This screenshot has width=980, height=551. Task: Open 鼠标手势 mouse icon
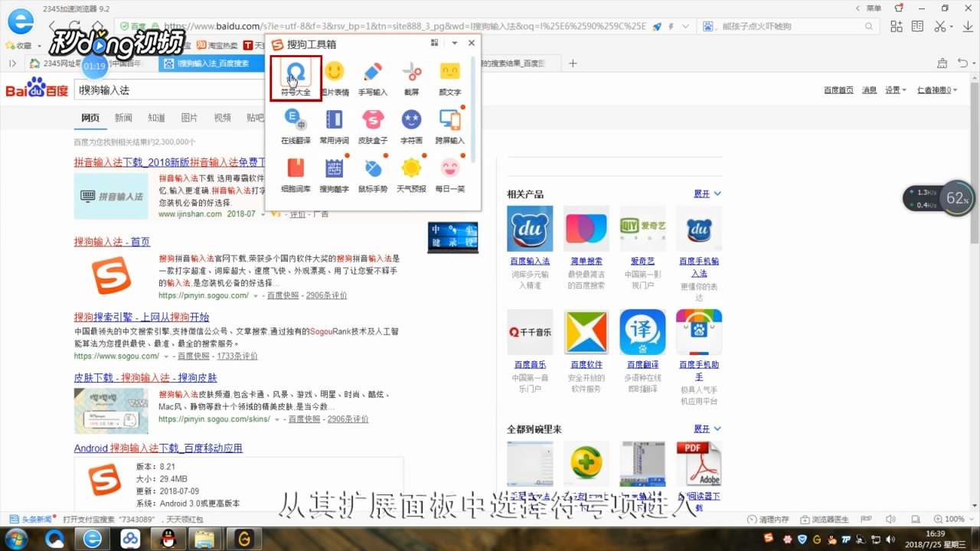tap(373, 175)
